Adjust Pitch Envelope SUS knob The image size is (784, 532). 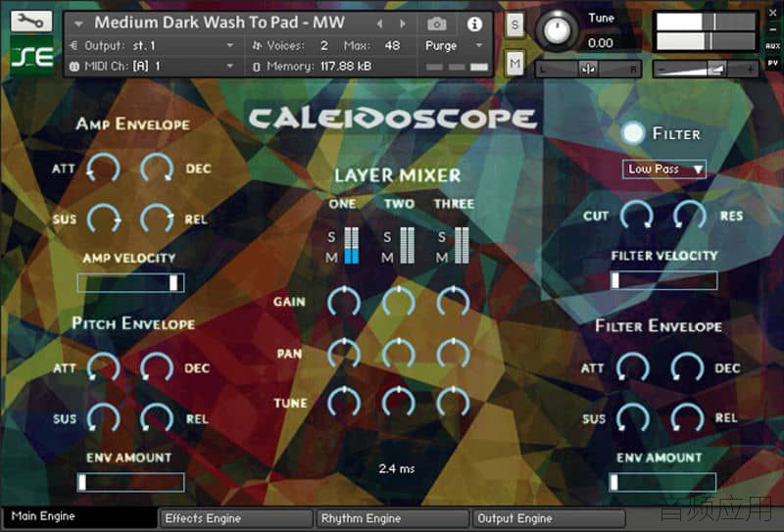point(104,418)
